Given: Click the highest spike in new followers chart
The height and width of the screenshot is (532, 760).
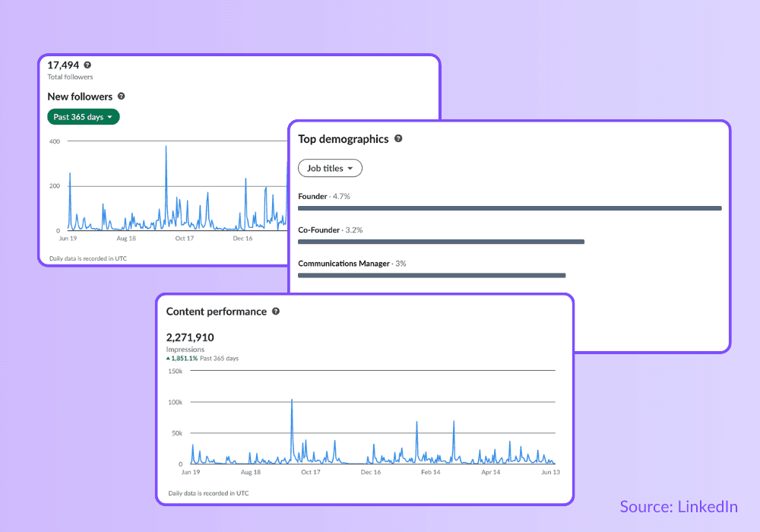Looking at the screenshot, I should click(166, 147).
